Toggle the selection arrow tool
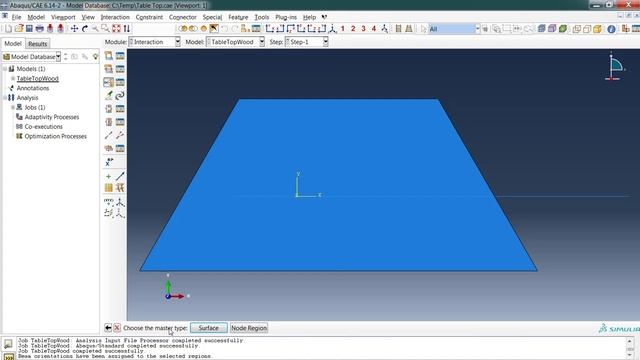This screenshot has width=640, height=360. point(423,29)
